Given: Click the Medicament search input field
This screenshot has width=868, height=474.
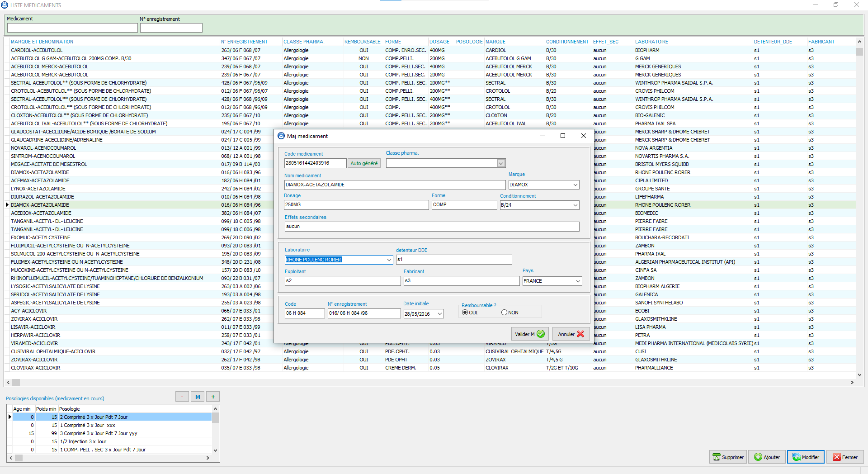Looking at the screenshot, I should [72, 28].
